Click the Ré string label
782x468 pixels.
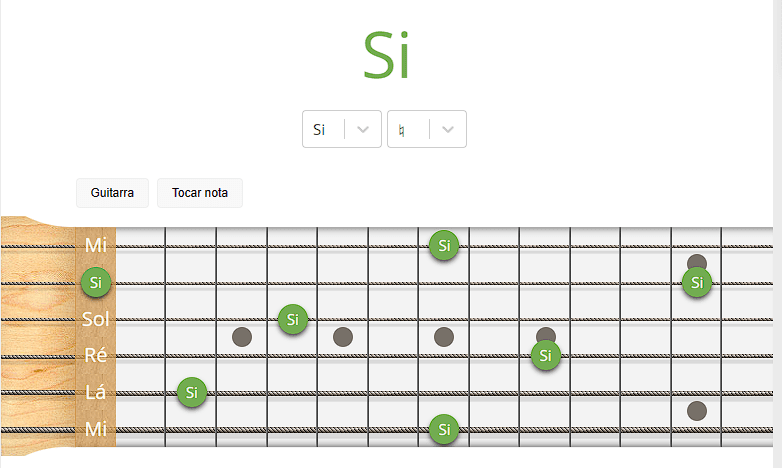coord(96,356)
